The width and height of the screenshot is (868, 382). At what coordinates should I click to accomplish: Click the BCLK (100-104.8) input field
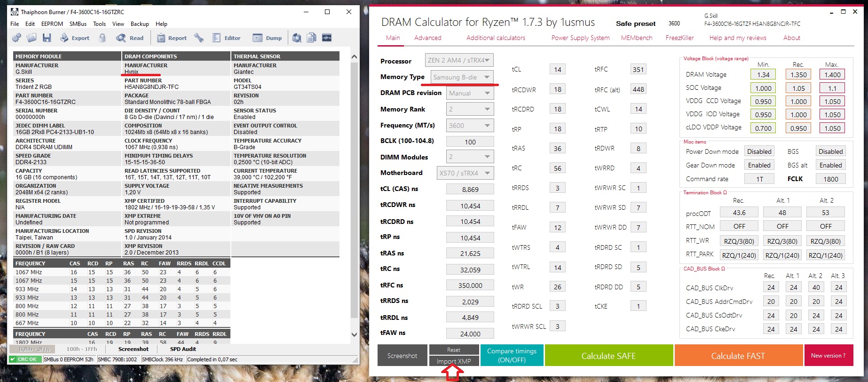[x=470, y=142]
